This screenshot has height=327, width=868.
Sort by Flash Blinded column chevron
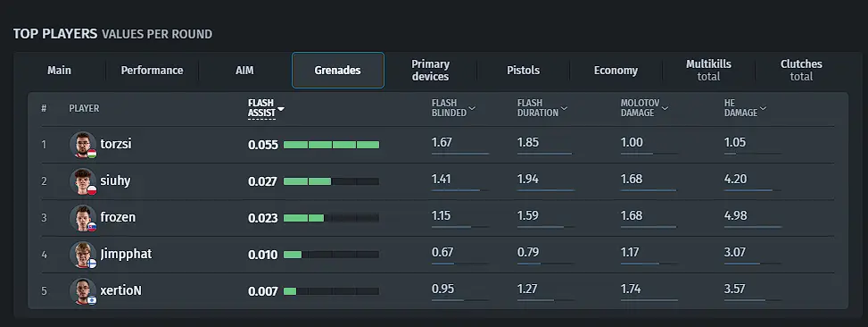point(472,108)
